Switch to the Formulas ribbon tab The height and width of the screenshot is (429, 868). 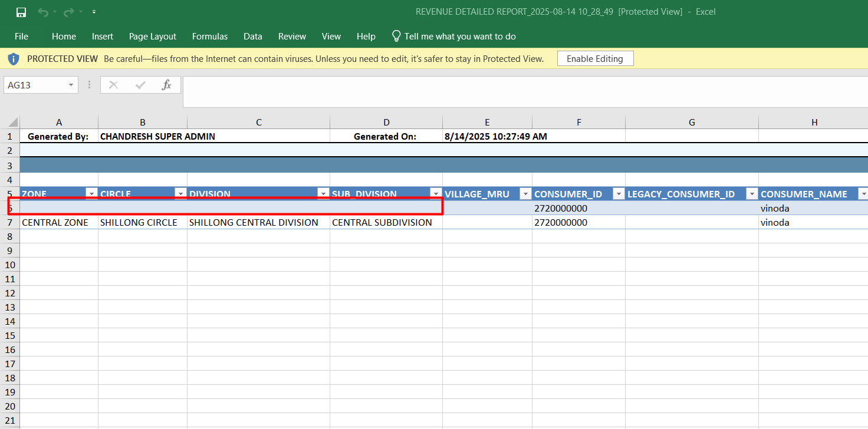209,37
